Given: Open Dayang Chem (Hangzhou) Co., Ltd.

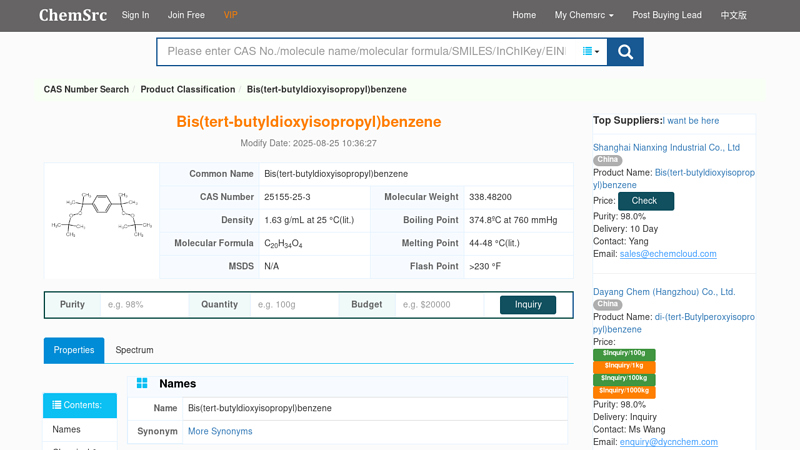Looking at the screenshot, I should click(664, 292).
